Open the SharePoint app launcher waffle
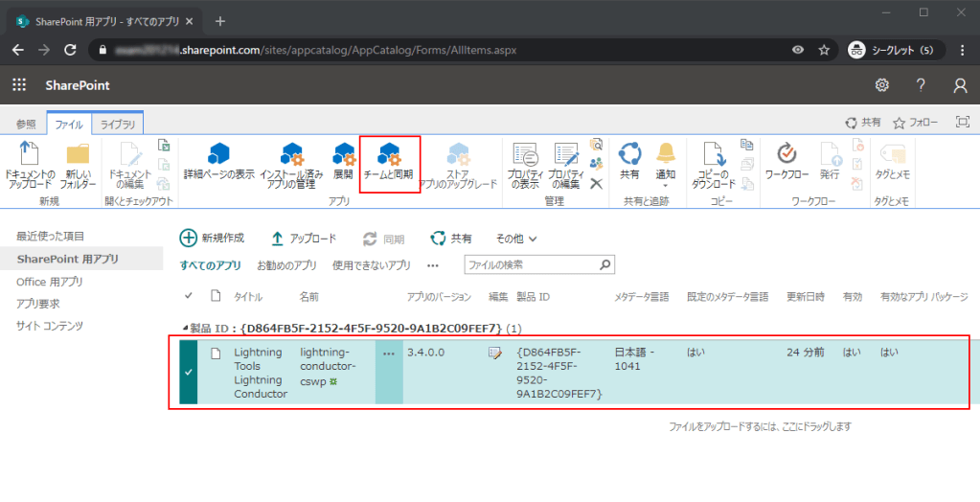The height and width of the screenshot is (502, 980). tap(19, 85)
